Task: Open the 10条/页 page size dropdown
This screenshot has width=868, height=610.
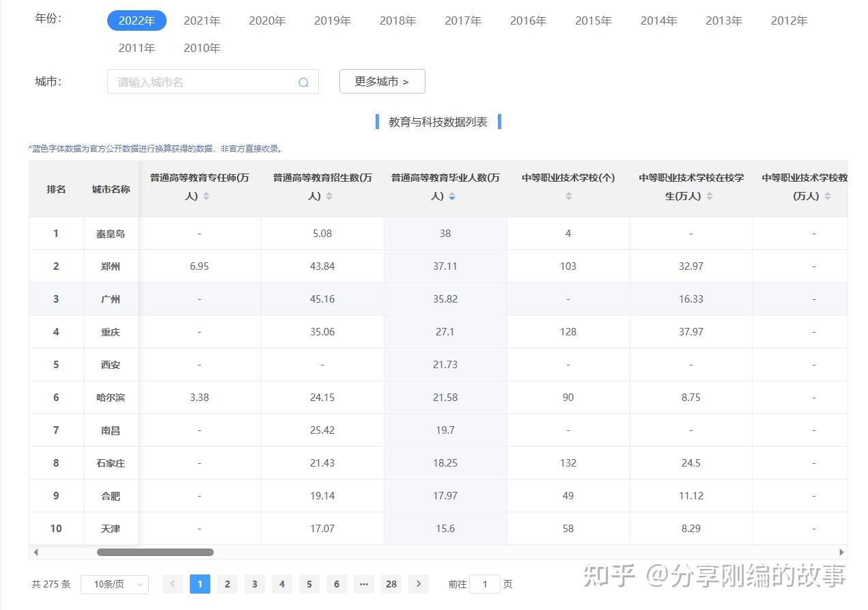Action: (115, 584)
